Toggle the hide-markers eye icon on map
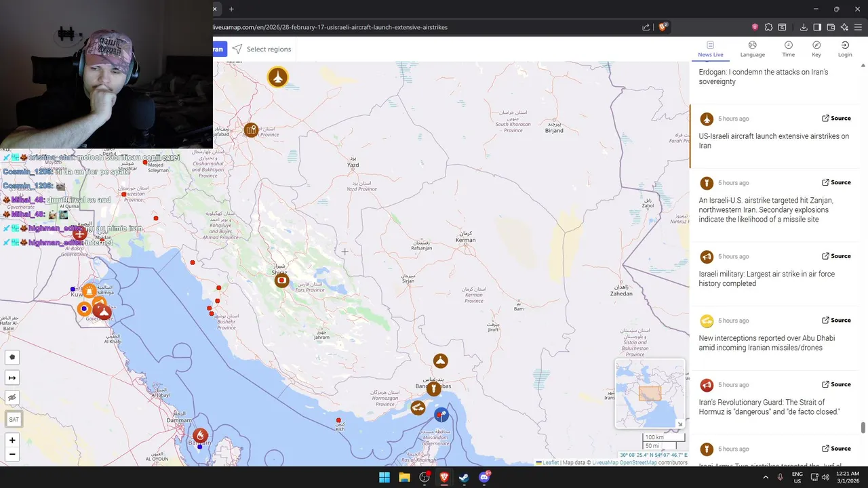 [12, 398]
